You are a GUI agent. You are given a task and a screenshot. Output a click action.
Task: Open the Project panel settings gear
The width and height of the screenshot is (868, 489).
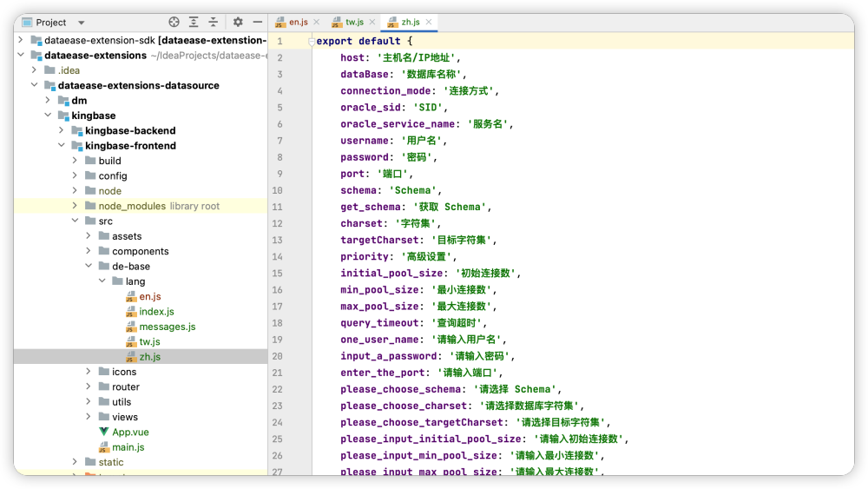tap(238, 23)
